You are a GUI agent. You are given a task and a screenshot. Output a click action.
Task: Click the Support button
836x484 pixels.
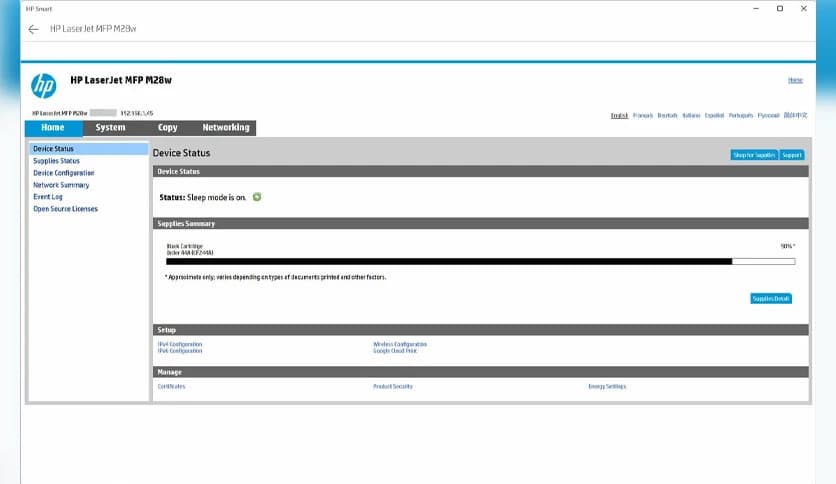tap(792, 155)
